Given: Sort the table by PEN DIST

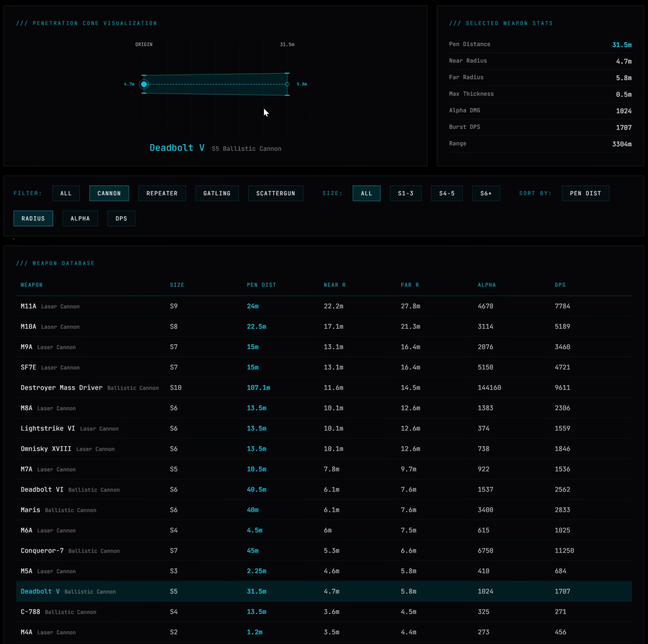Looking at the screenshot, I should [x=585, y=193].
